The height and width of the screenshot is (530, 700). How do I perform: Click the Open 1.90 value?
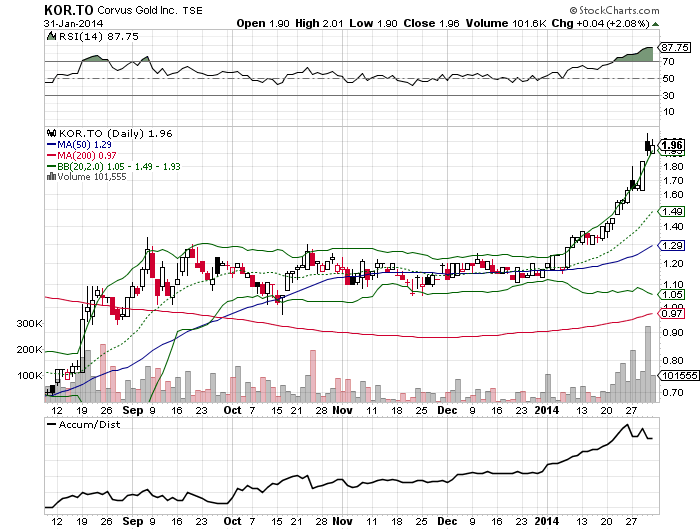tap(263, 24)
